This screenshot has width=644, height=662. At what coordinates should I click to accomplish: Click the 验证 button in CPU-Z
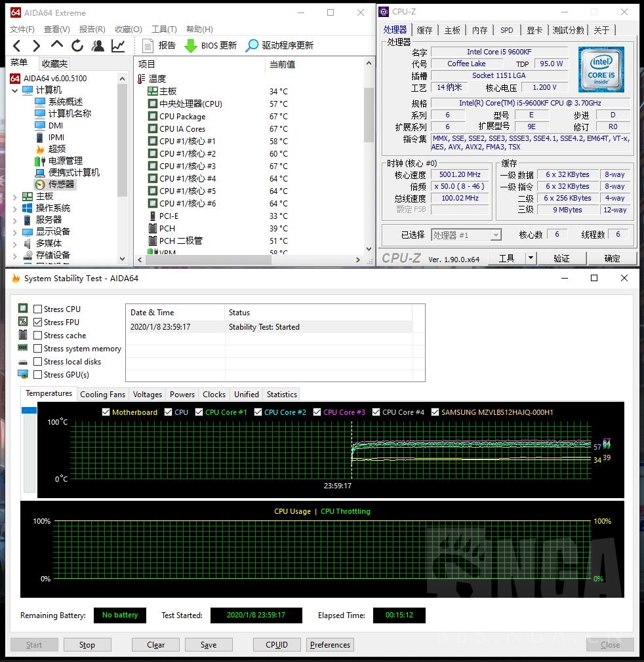562,258
